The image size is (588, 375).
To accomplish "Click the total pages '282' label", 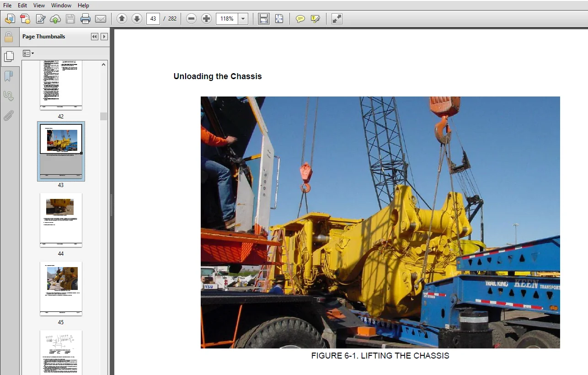I will click(x=172, y=19).
